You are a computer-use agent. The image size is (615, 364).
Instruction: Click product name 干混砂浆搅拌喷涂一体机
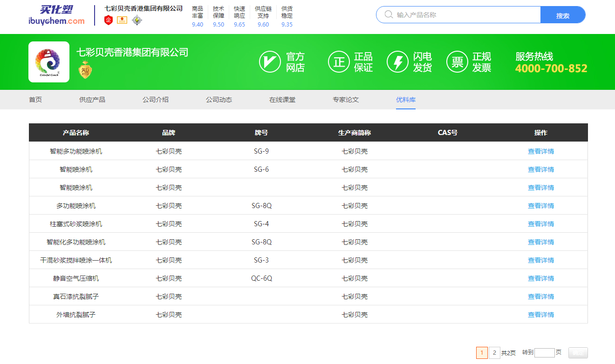click(x=76, y=260)
